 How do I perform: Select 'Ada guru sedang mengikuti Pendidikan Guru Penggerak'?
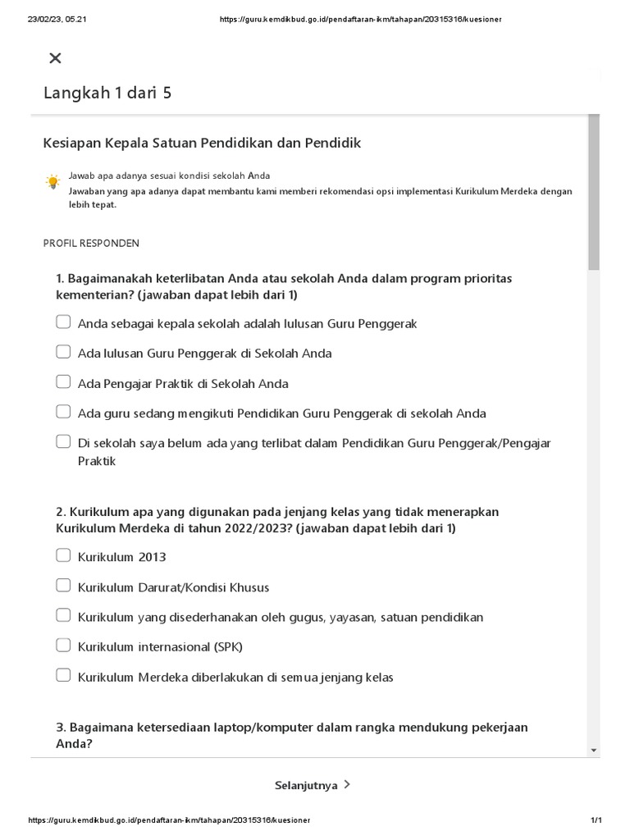(63, 413)
